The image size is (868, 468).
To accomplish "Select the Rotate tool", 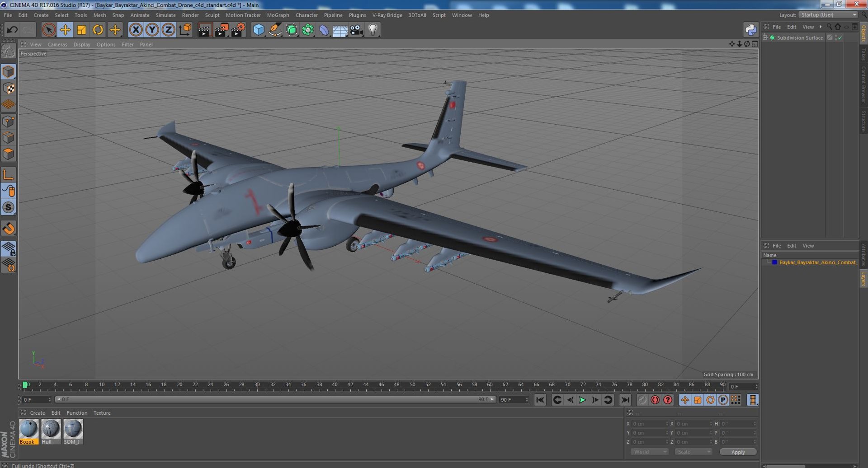I will pyautogui.click(x=98, y=30).
